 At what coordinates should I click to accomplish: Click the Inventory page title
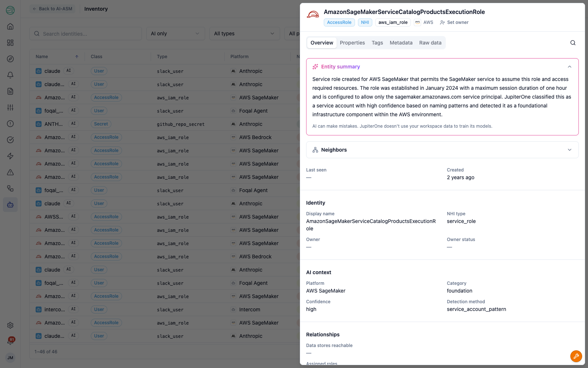coord(96,9)
